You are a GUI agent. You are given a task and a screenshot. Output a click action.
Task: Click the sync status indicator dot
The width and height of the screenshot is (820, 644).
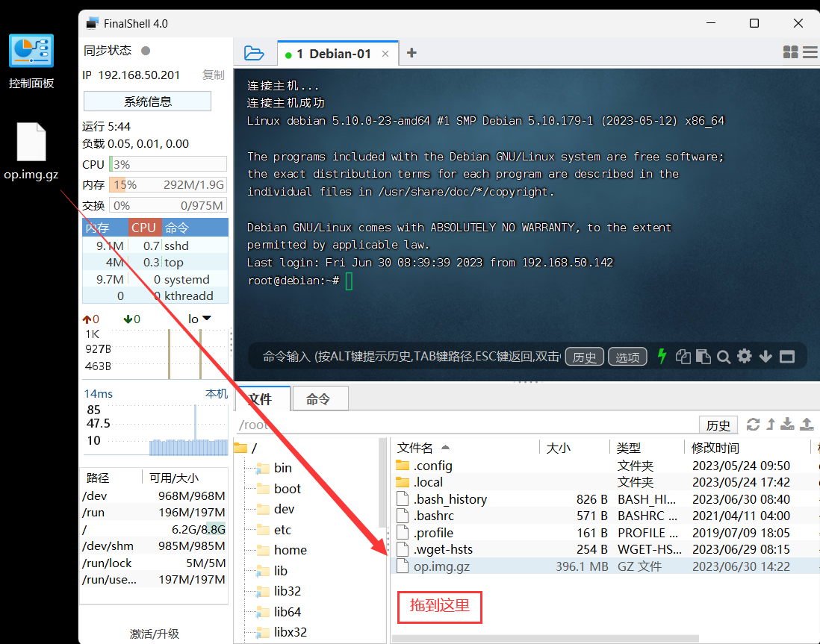coord(146,51)
